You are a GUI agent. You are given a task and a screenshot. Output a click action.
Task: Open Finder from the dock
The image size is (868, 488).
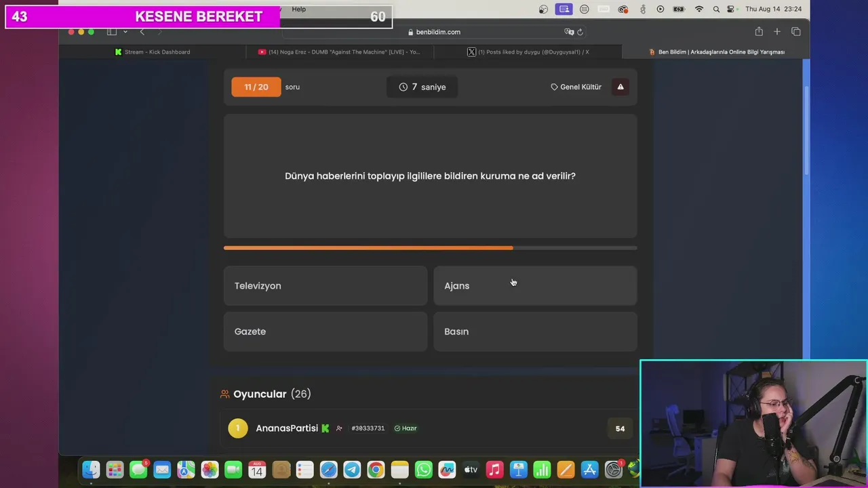[91, 469]
